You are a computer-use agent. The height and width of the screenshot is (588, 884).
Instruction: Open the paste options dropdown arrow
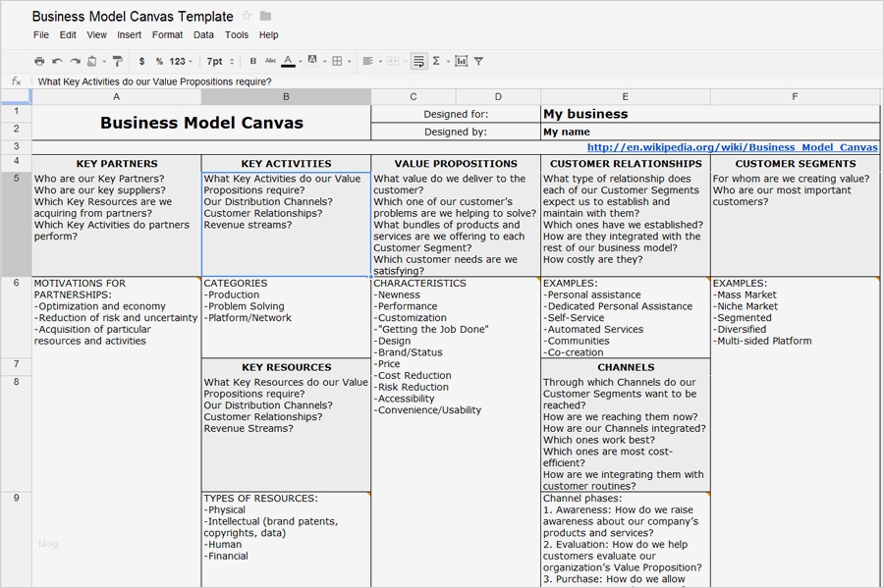tap(104, 62)
